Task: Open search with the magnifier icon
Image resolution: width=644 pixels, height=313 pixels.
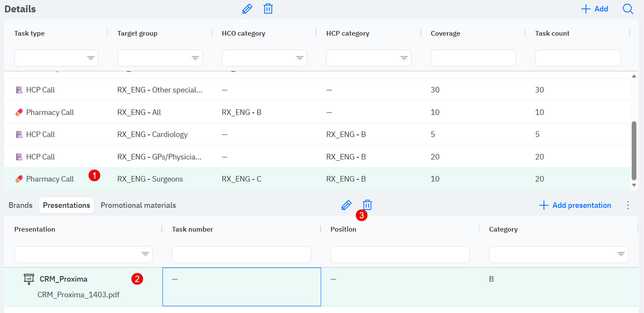Action: (x=628, y=9)
